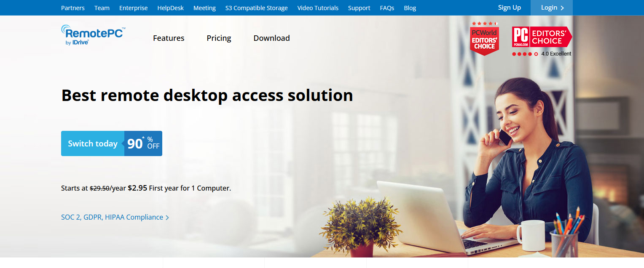
Task: Open Video Tutorials link
Action: tap(318, 8)
